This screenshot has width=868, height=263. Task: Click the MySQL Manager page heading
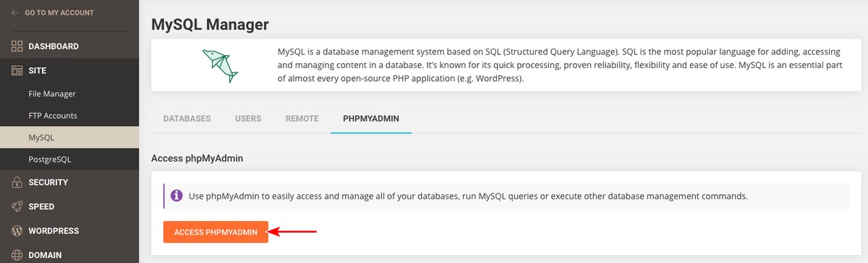(x=210, y=25)
